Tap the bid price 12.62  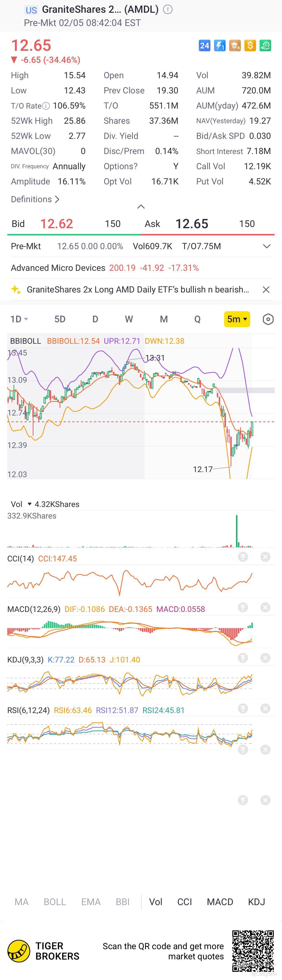click(x=56, y=224)
